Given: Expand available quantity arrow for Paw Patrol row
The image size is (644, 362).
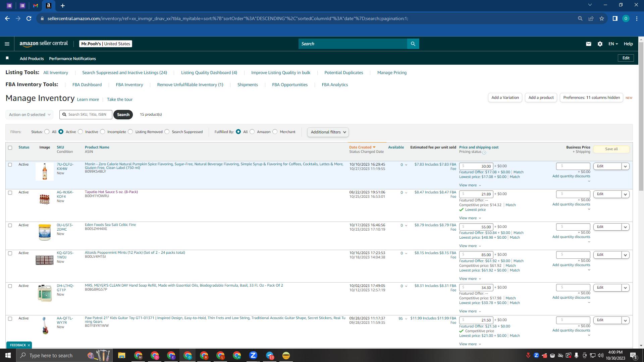Looking at the screenshot, I should coord(406,319).
